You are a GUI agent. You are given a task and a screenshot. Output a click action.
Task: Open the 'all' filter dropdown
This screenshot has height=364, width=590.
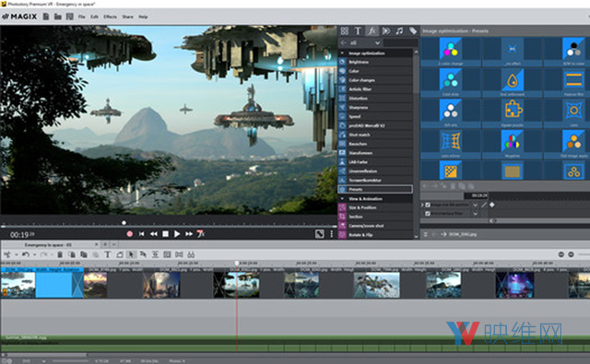click(377, 43)
